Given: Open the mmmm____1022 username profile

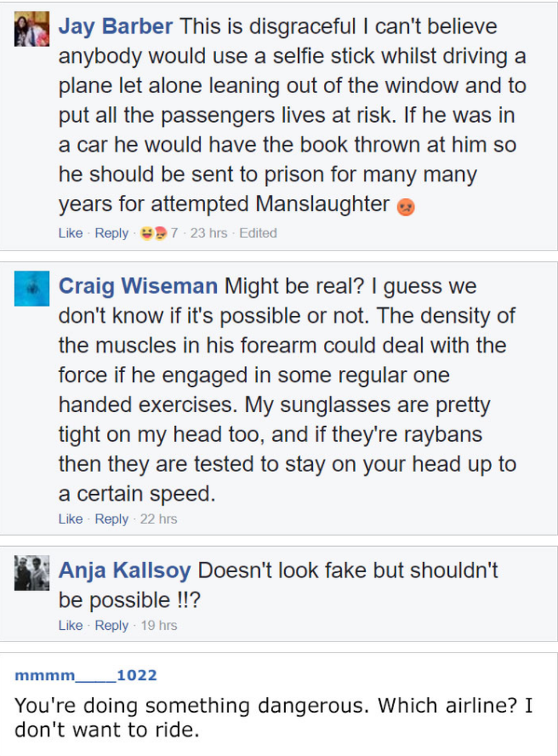Looking at the screenshot, I should [x=85, y=675].
